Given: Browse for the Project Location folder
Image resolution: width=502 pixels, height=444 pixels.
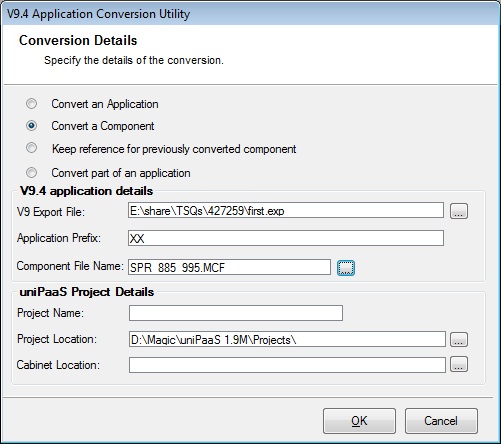Looking at the screenshot, I should (x=459, y=340).
